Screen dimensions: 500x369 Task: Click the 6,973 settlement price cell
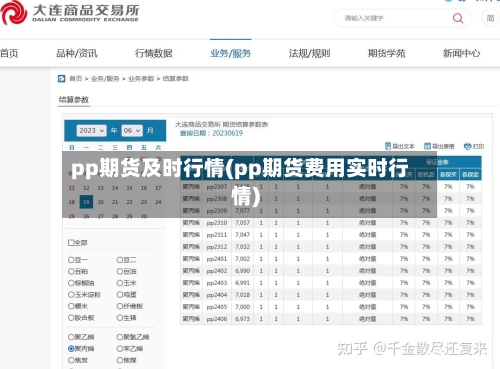pos(242,319)
